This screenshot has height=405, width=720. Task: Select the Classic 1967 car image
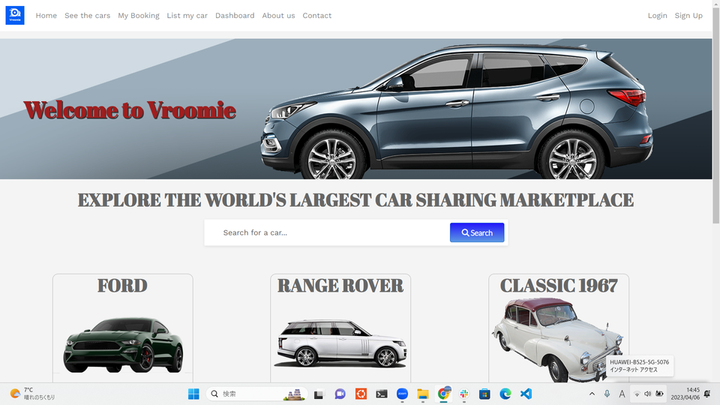[x=557, y=340]
